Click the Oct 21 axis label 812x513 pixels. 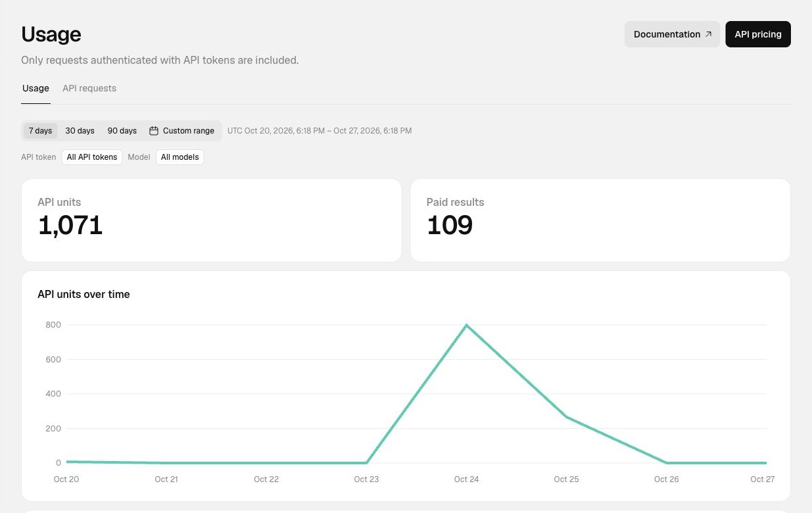166,479
